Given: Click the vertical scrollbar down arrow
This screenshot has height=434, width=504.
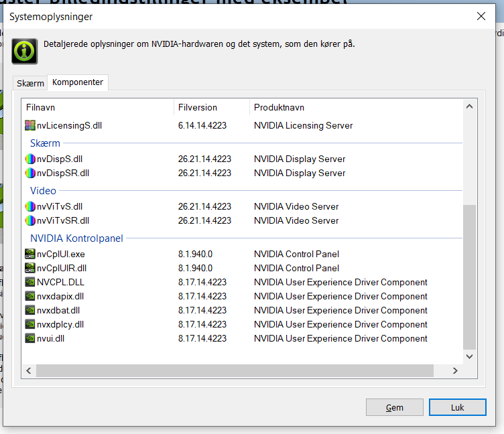Looking at the screenshot, I should (x=469, y=356).
